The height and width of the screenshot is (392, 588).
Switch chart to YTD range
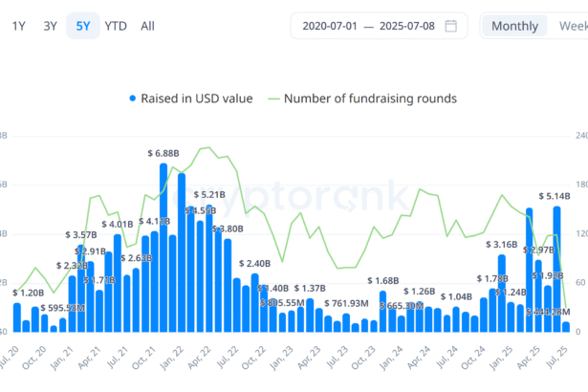[116, 26]
